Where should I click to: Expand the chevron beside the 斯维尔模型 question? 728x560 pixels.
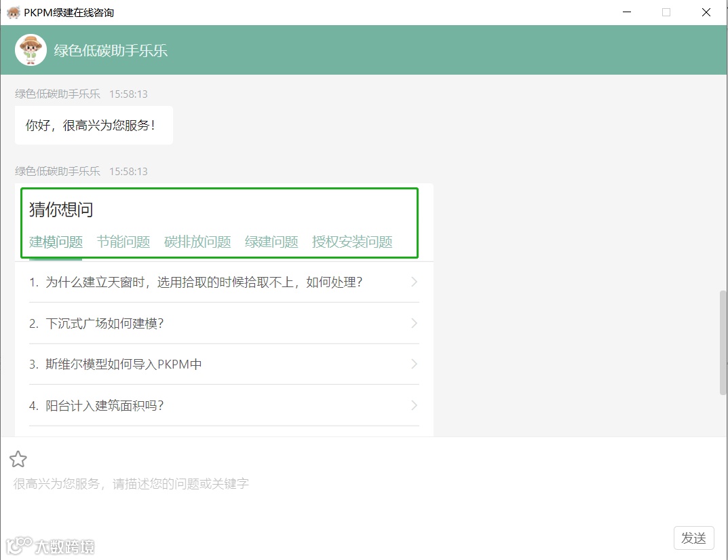pyautogui.click(x=414, y=364)
